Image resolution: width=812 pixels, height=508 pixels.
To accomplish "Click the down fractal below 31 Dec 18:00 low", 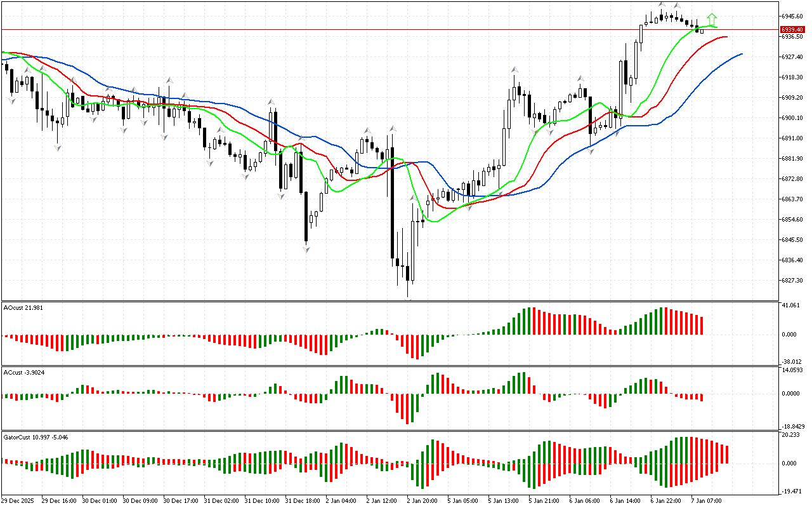I will click(x=306, y=250).
